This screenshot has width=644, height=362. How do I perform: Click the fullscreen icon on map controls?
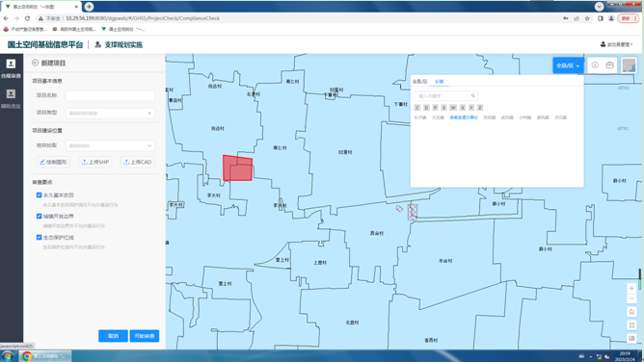(631, 325)
